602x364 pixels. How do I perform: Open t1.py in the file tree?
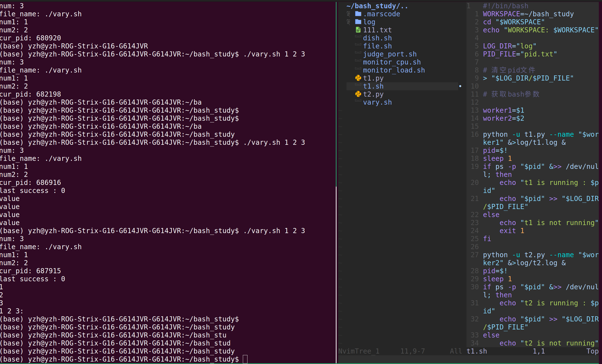(373, 78)
